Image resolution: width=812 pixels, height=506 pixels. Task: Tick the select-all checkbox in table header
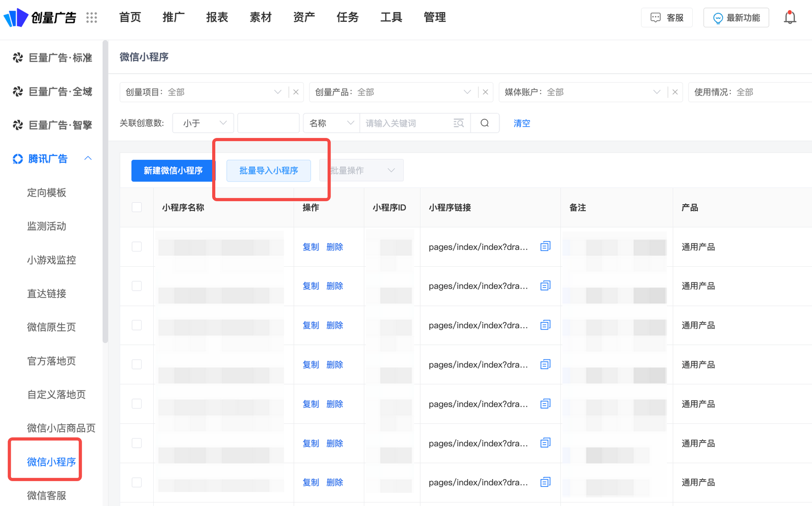coord(137,207)
